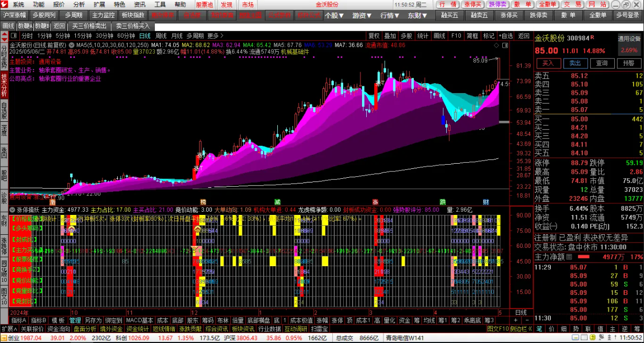Toggle 叠加 overlay option in chart toolbar
The height and width of the screenshot is (343, 644).
click(x=390, y=36)
